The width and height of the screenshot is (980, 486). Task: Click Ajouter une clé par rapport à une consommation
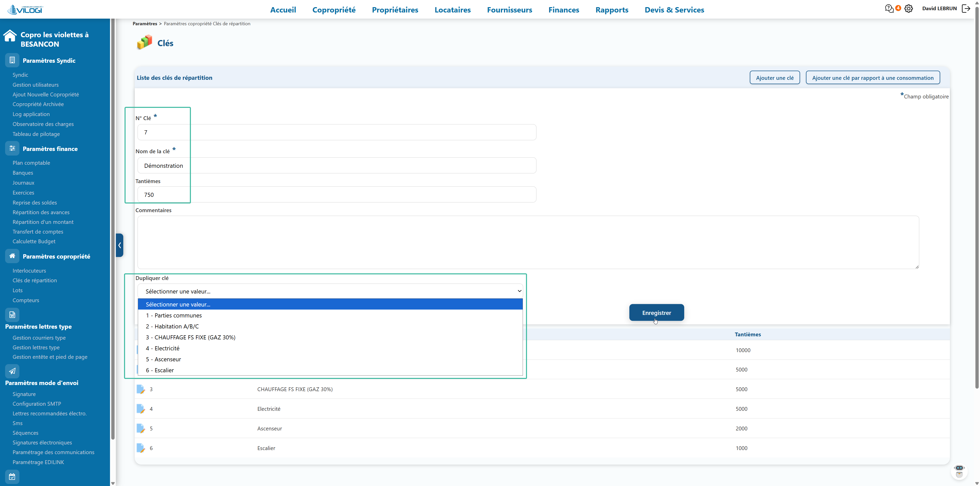coord(873,78)
